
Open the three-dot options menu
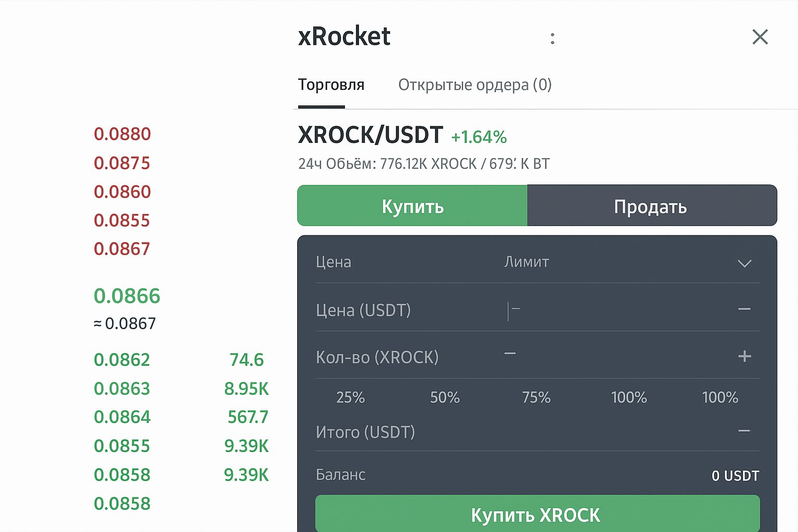[552, 37]
